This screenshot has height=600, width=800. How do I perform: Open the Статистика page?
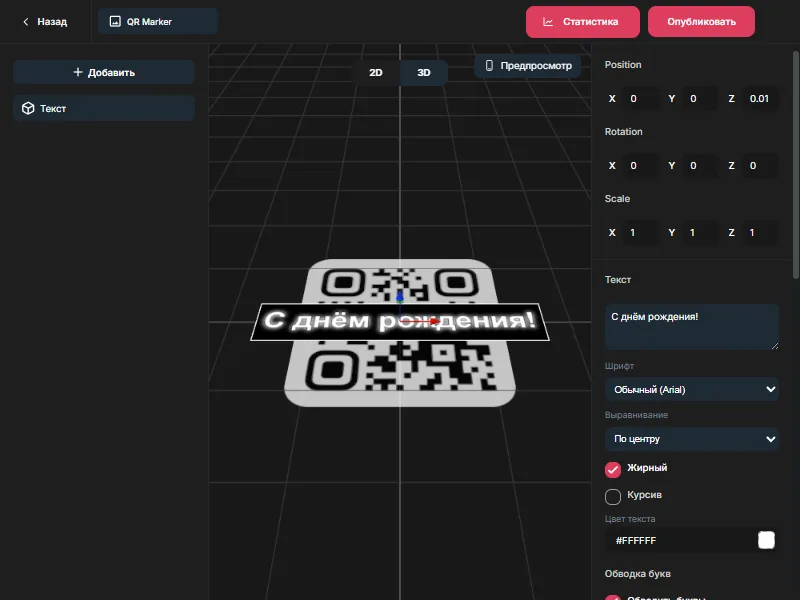[x=583, y=22]
